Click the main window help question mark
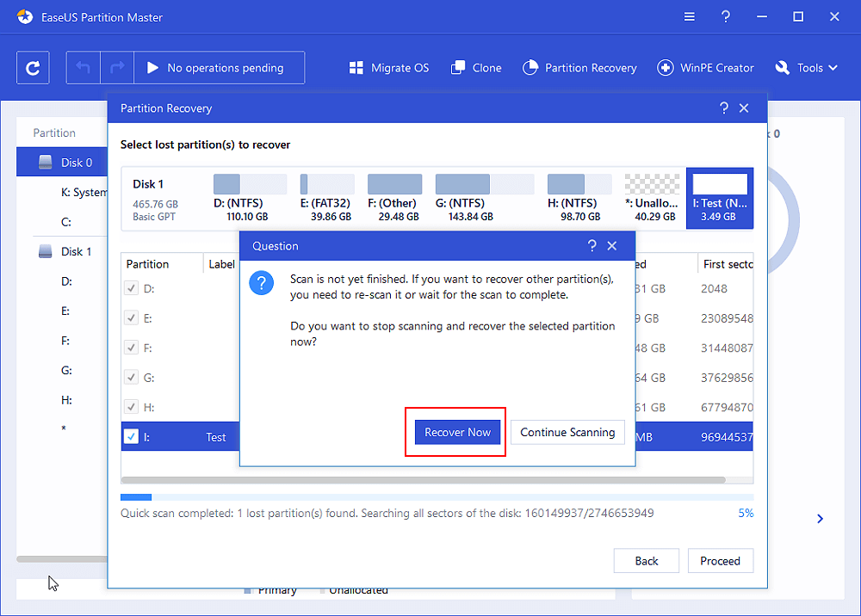 click(x=725, y=17)
